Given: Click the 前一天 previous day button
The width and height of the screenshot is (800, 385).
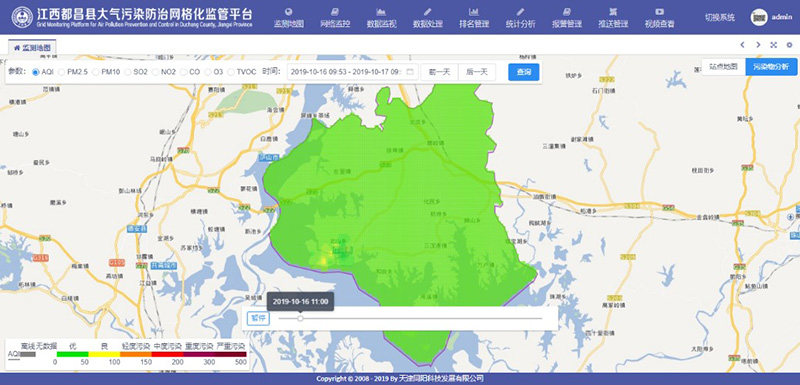Looking at the screenshot, I should click(x=439, y=72).
